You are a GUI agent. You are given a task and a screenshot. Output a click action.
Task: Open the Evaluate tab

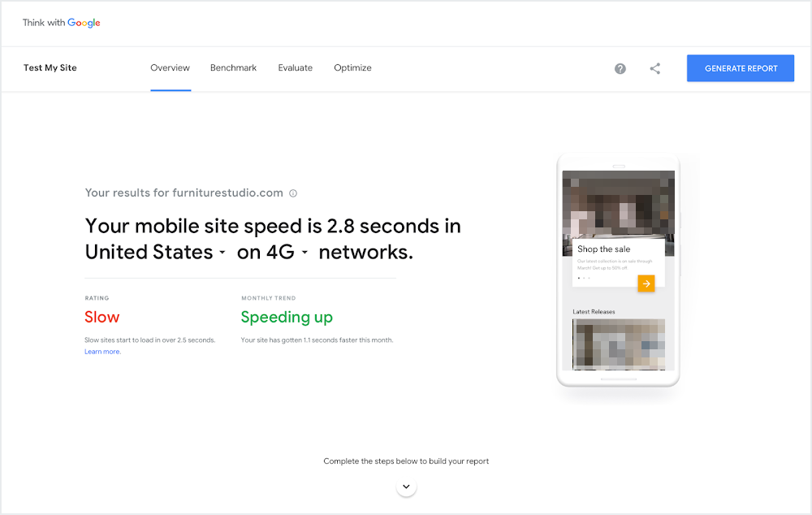click(295, 68)
